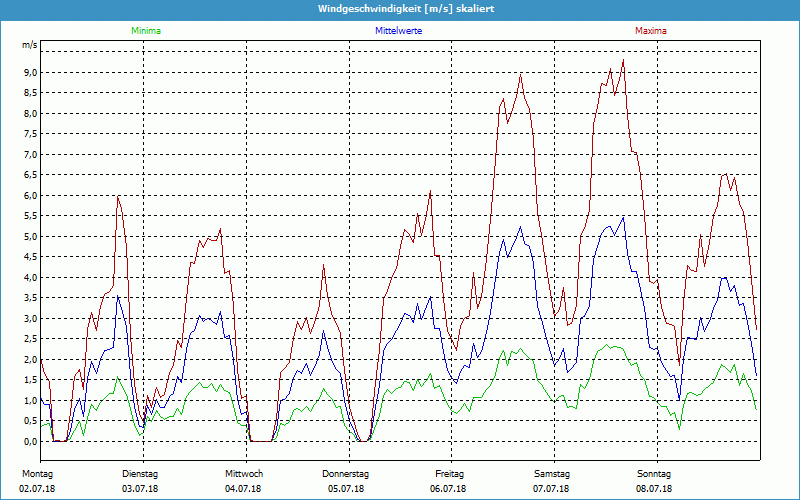Screen dimensions: 800x500
Task: Click the 'Samstag' day label
Action: 552,474
